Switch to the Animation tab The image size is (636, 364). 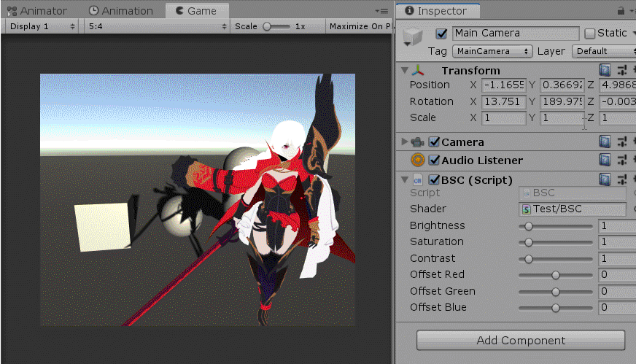tap(120, 10)
